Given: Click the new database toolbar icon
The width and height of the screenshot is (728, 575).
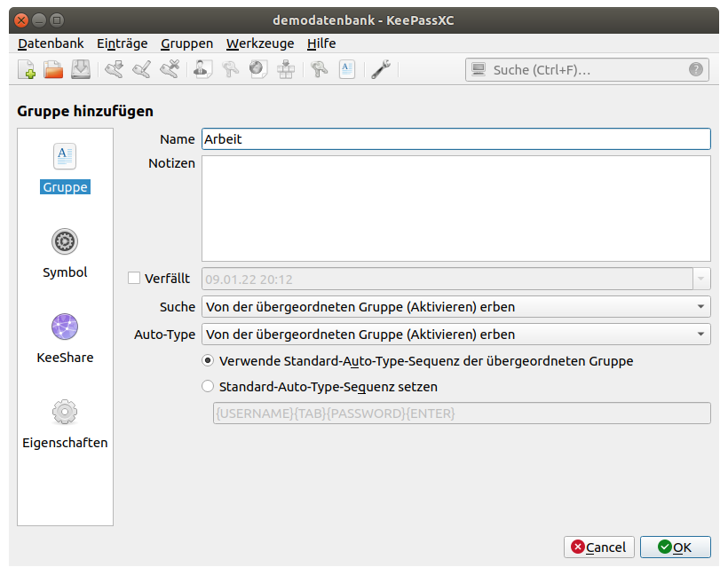Looking at the screenshot, I should (x=27, y=69).
